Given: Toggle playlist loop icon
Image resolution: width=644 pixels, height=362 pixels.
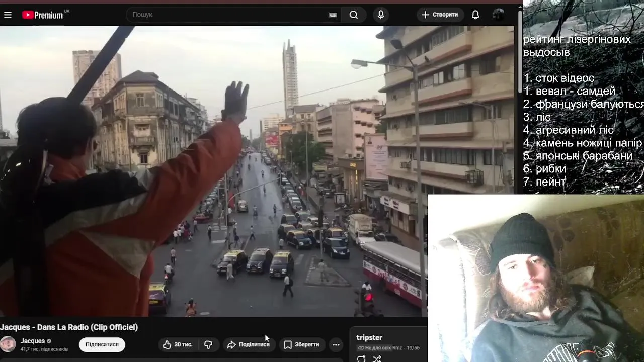Looking at the screenshot, I should 361,358.
